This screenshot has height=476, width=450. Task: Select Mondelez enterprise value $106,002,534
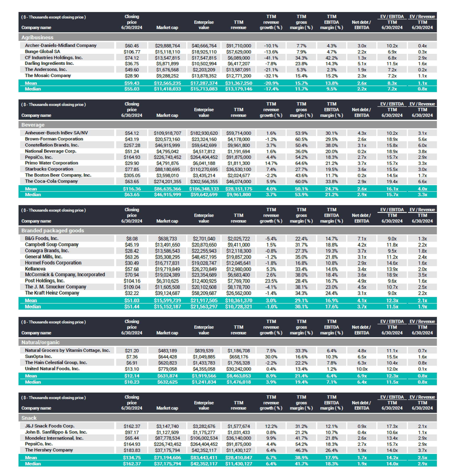[x=204, y=438]
